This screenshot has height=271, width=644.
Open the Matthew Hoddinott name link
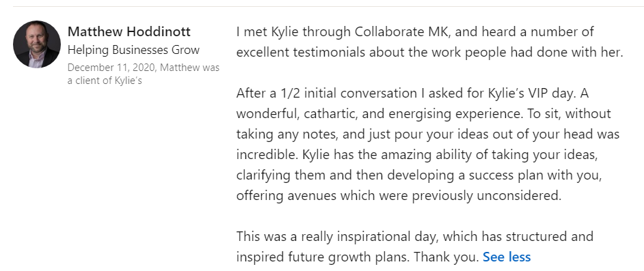pos(129,31)
